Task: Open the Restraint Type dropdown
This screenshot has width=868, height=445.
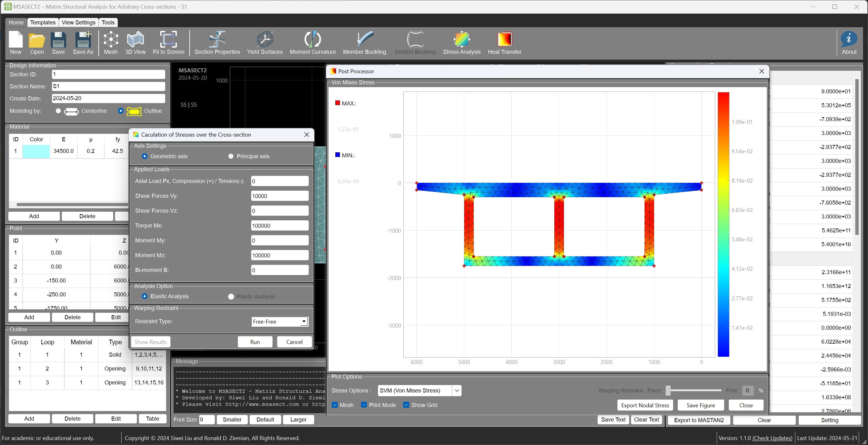Action: [280, 321]
